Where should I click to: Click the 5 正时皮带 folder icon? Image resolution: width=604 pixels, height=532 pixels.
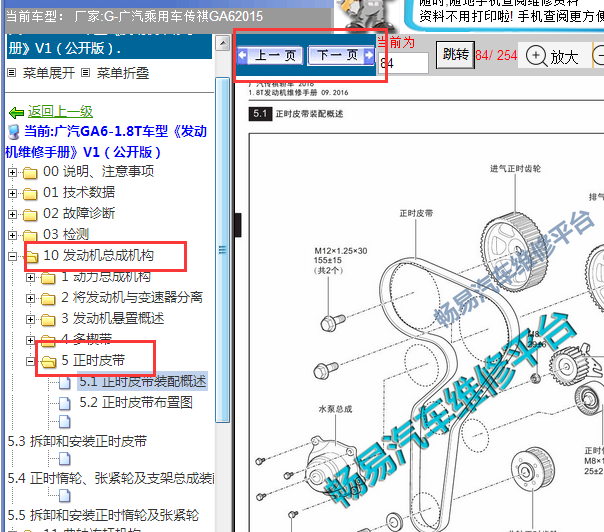49,362
